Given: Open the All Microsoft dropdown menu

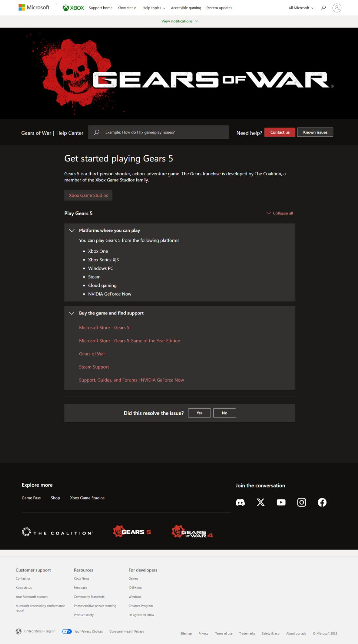Looking at the screenshot, I should (x=301, y=8).
